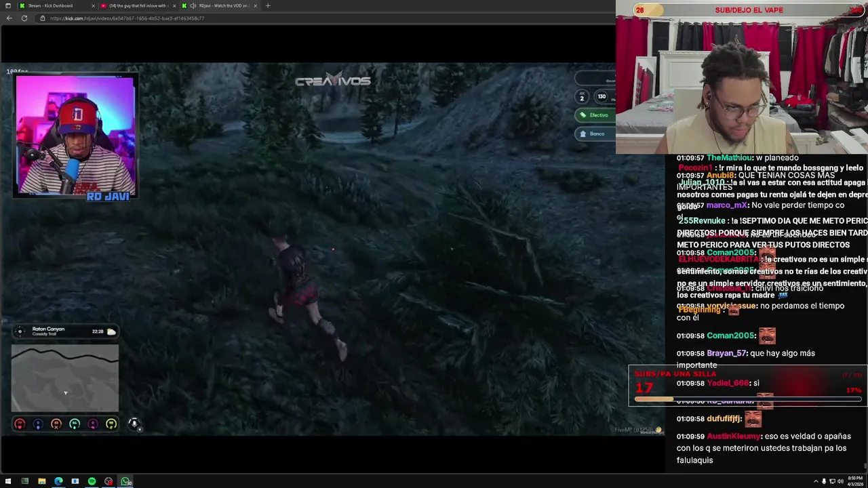Click the orange hunger status icon
Viewport: 868px width, 488px height.
56,424
